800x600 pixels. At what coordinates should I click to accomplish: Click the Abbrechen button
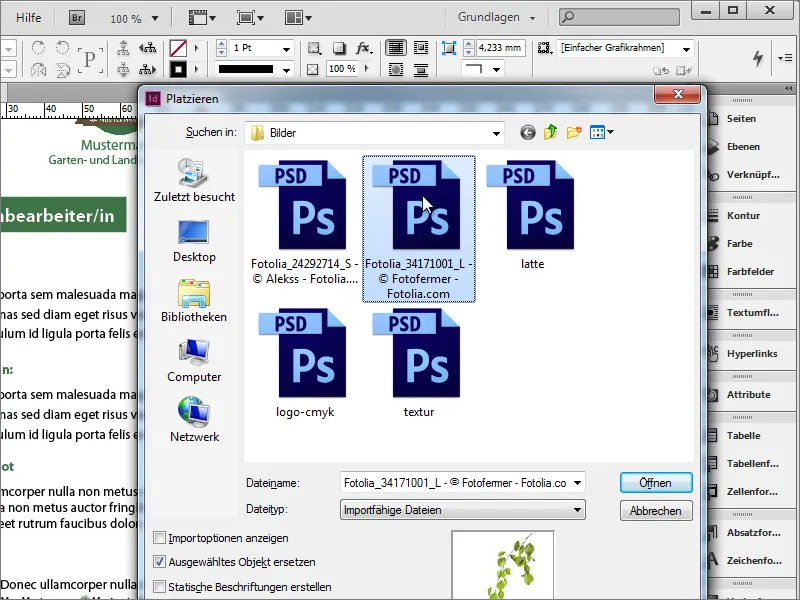[x=656, y=511]
